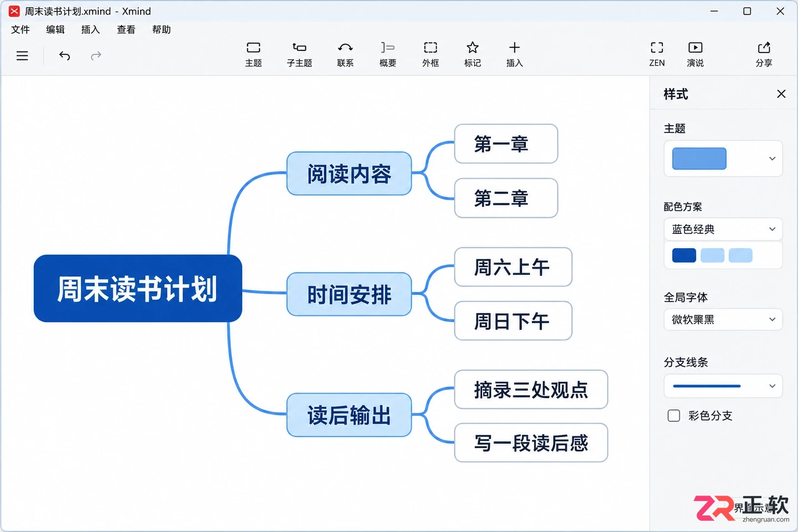Open the 查看 menu

(x=126, y=29)
